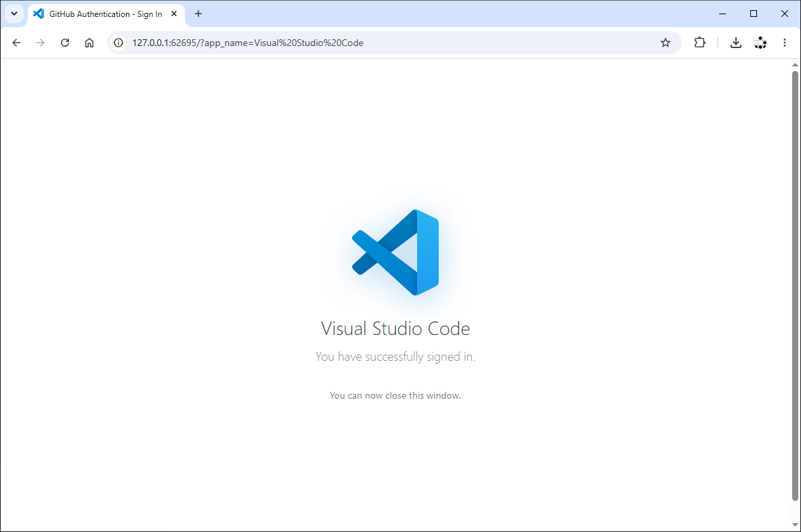View site information icon in address bar
Image resolution: width=801 pixels, height=532 pixels.
118,43
